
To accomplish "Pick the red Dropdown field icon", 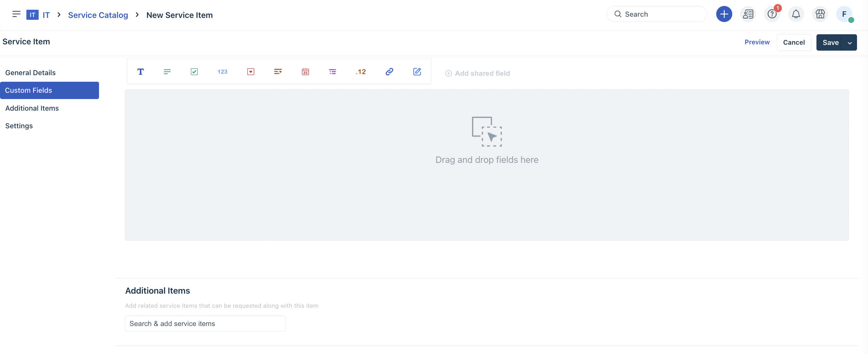I will pos(250,71).
